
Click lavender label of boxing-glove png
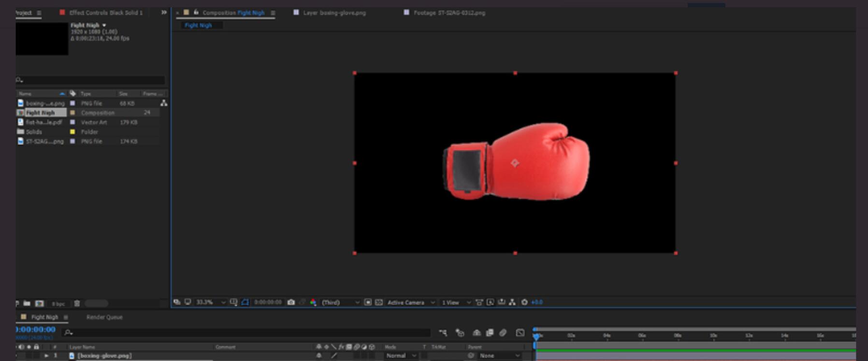pos(72,103)
